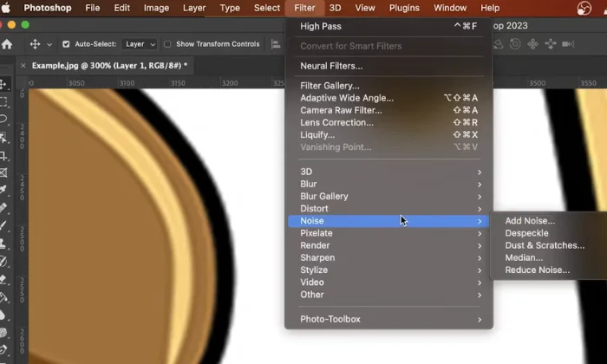Select the Move tool in the toolbar
This screenshot has width=607, height=364.
coord(3,84)
